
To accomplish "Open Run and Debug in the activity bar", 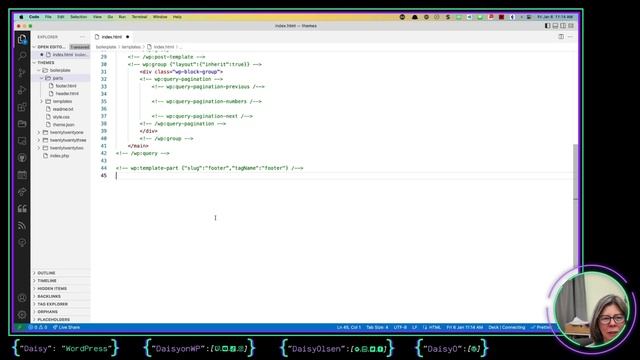I will [x=22, y=90].
